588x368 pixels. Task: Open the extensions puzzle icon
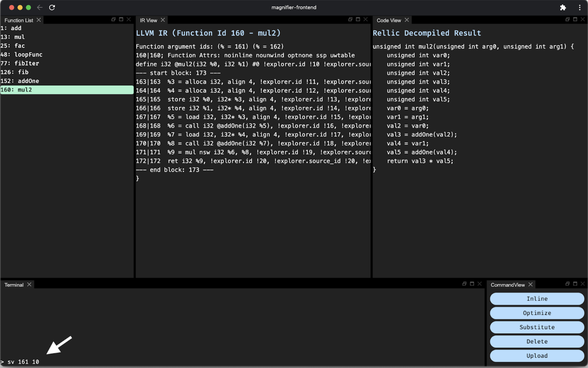[563, 8]
